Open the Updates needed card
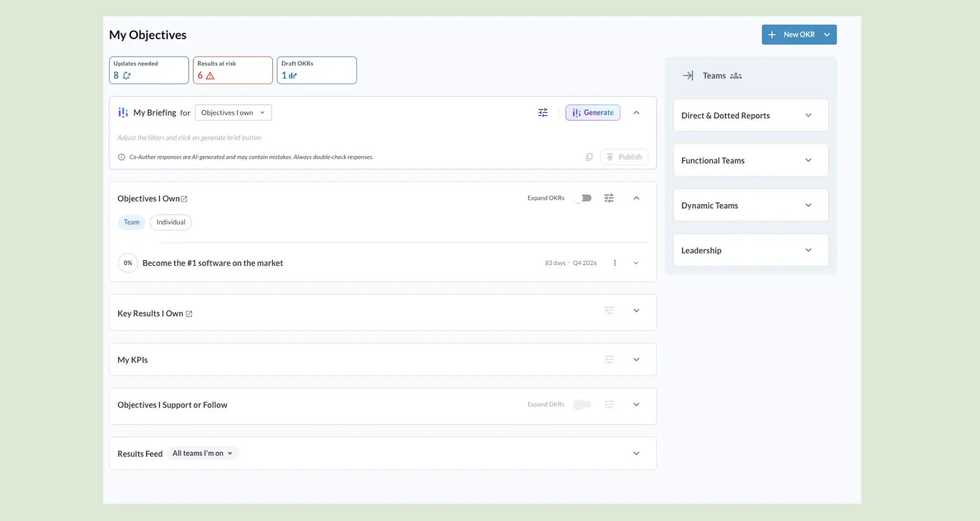 pyautogui.click(x=149, y=70)
